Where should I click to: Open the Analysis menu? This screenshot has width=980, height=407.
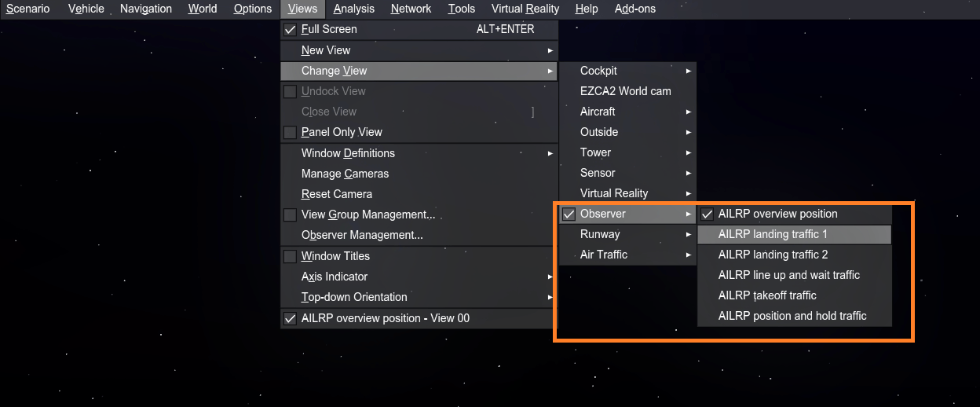(x=353, y=9)
